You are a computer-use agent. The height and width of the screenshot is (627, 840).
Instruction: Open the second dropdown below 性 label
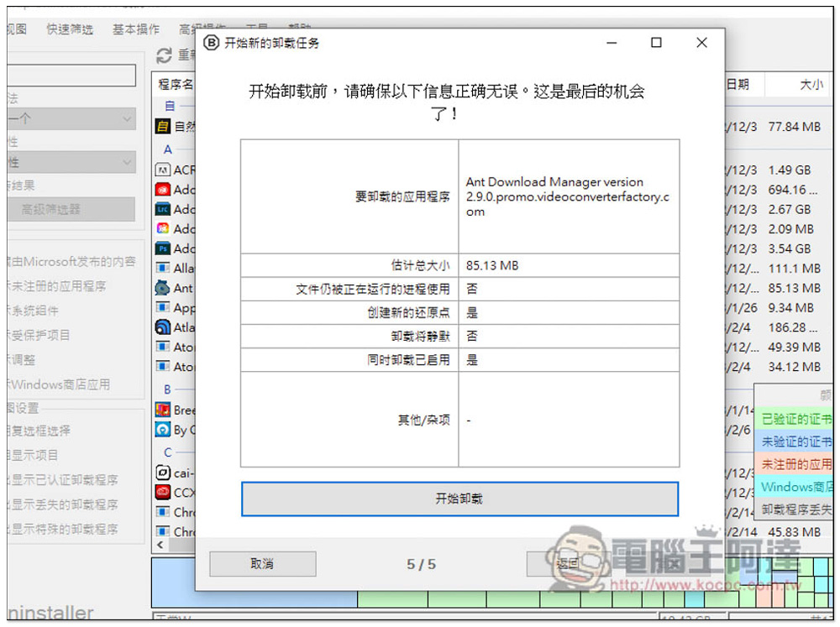[71, 162]
